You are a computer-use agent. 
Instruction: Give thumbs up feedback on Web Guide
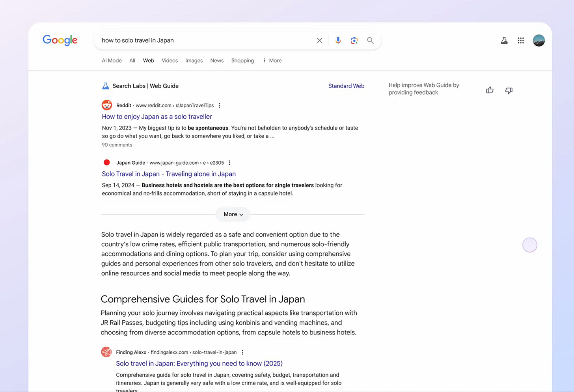(490, 90)
